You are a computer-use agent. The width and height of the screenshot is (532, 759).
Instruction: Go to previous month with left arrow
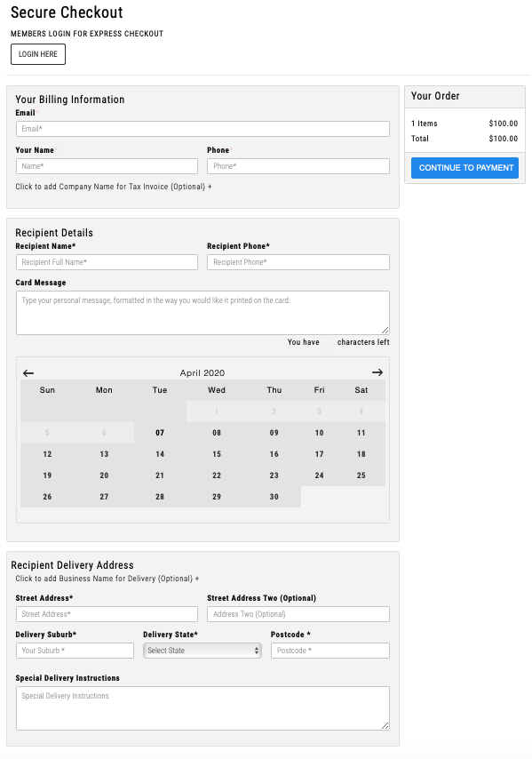[x=28, y=372]
